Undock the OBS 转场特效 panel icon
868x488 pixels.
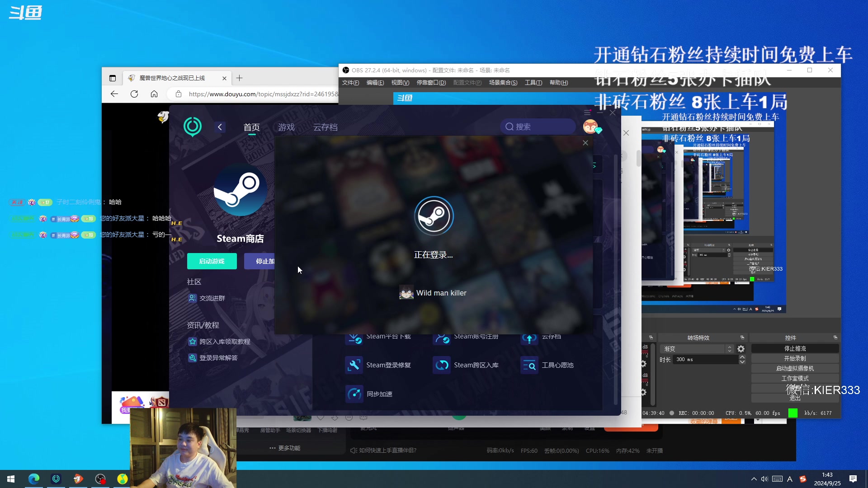(742, 338)
